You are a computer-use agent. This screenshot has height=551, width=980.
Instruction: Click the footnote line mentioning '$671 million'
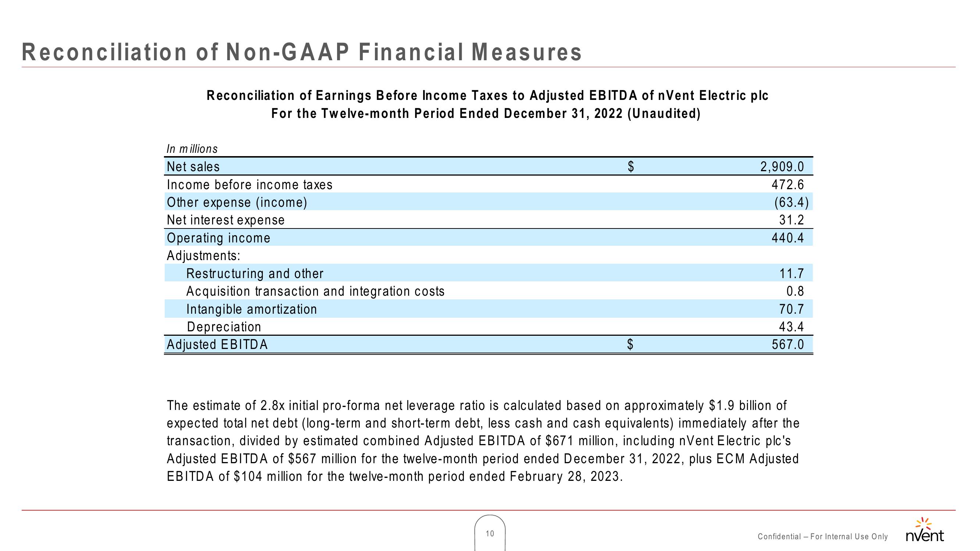(479, 441)
